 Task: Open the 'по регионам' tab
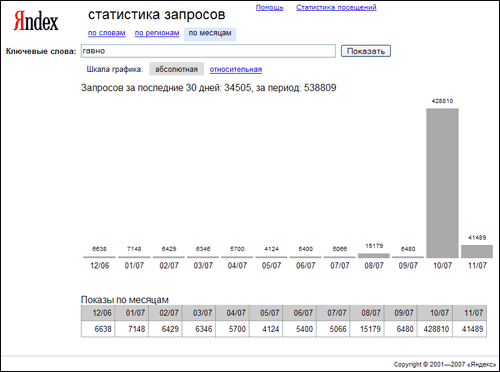click(x=157, y=33)
